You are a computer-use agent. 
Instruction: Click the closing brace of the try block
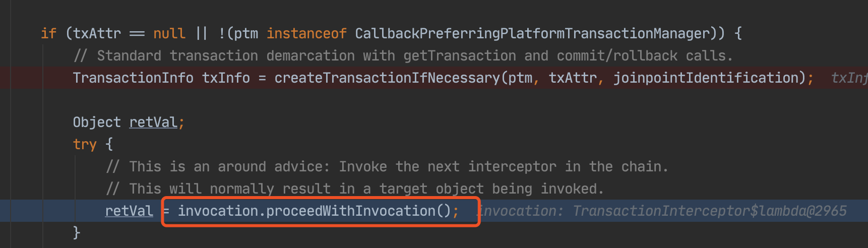[x=77, y=233]
